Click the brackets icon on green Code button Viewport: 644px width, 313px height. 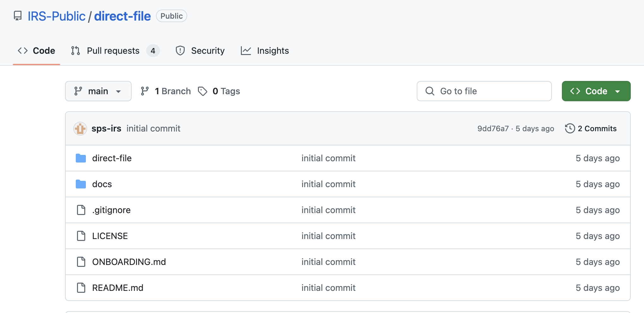click(575, 91)
